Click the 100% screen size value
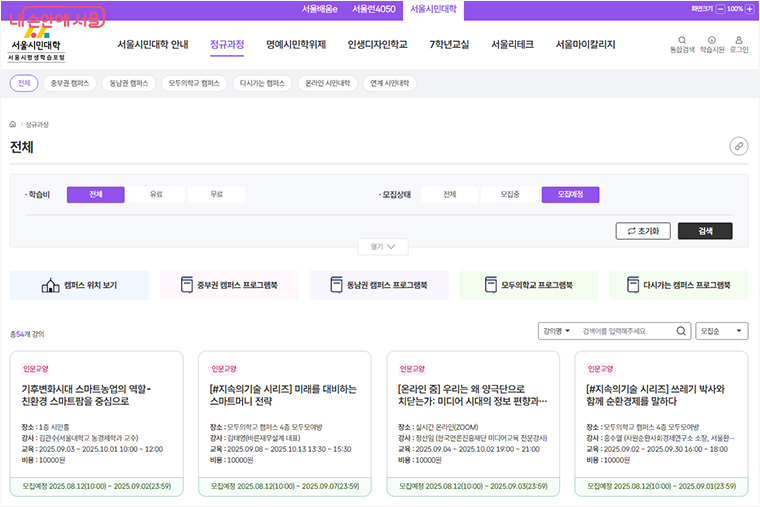 (735, 9)
